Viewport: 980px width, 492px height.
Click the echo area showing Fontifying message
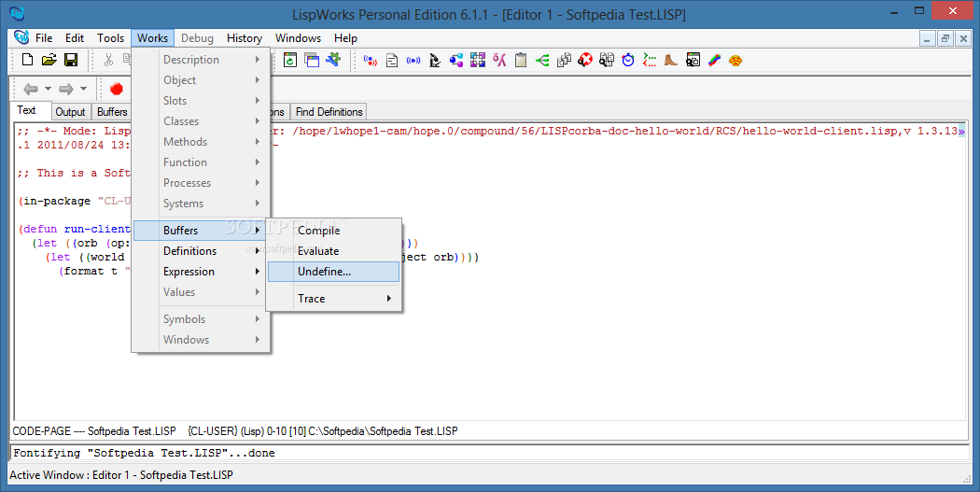(490, 453)
